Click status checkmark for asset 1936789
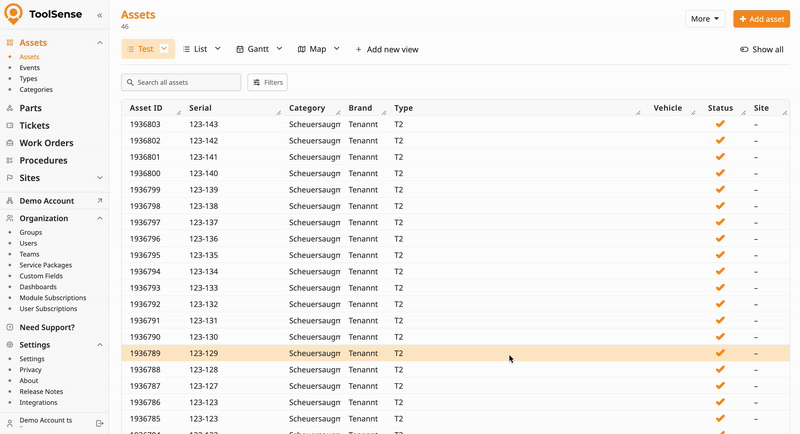Image resolution: width=800 pixels, height=434 pixels. coord(720,353)
